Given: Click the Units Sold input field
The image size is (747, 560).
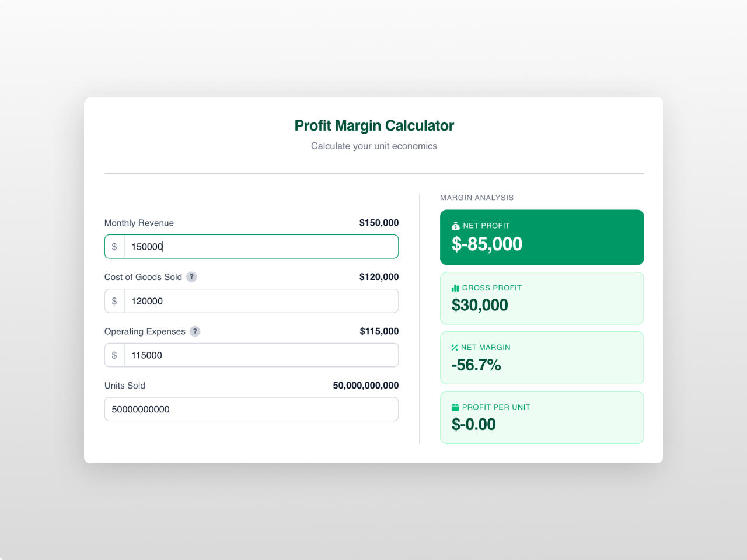Looking at the screenshot, I should coord(251,409).
